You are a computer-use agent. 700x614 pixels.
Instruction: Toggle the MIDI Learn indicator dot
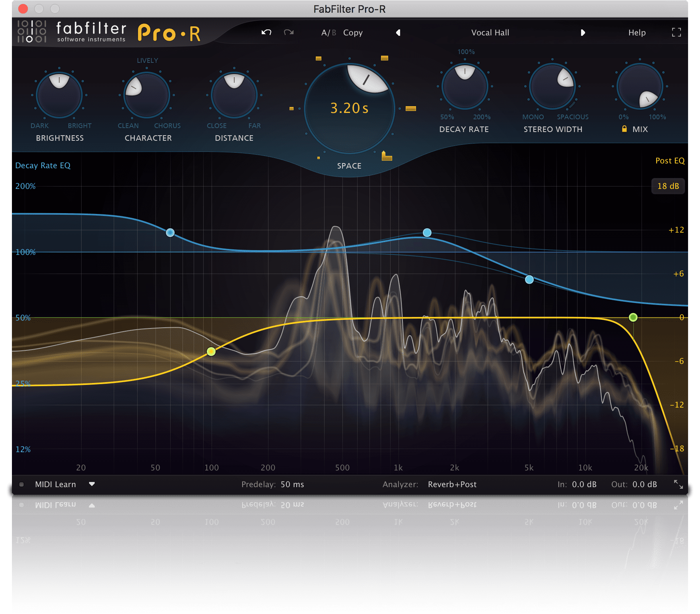click(21, 484)
